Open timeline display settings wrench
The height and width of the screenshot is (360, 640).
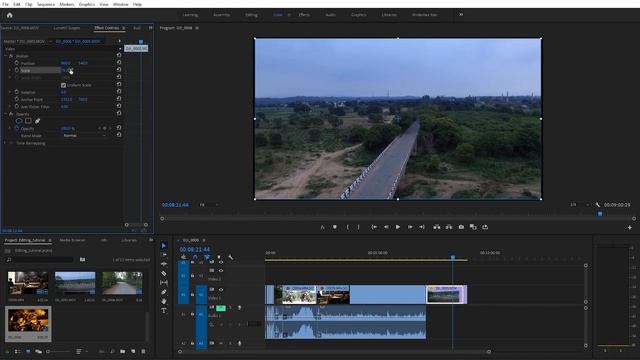point(231,257)
